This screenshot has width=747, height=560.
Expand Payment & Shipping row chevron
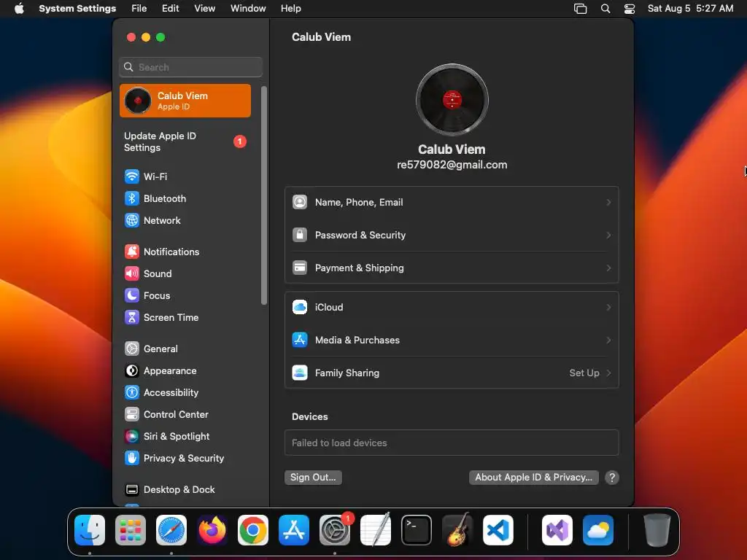click(608, 268)
